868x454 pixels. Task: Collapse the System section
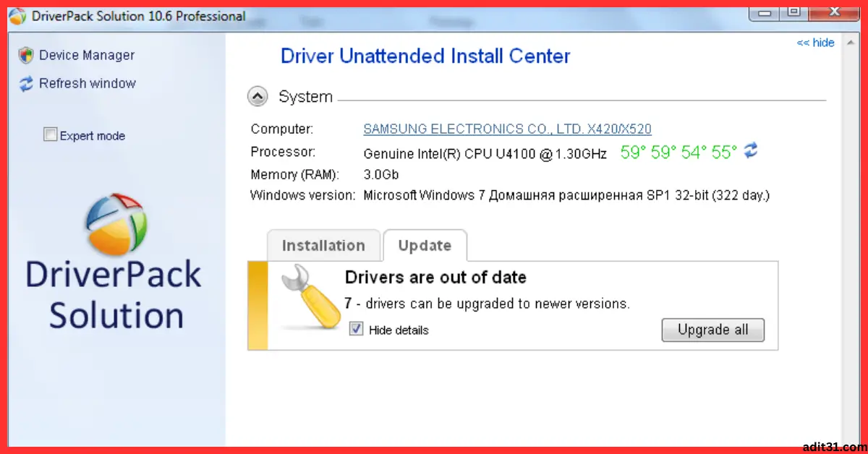coord(258,96)
